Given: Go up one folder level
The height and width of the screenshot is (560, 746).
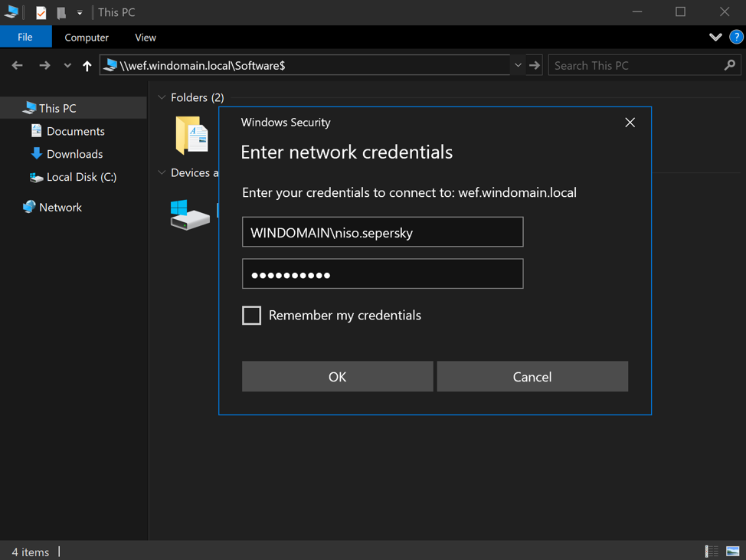Looking at the screenshot, I should pos(87,66).
